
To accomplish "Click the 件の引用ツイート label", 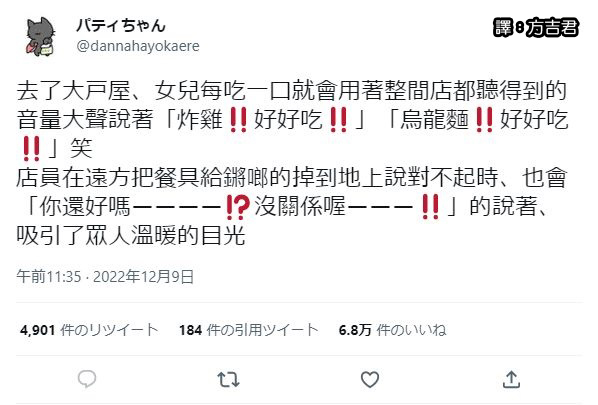I will click(x=262, y=330).
